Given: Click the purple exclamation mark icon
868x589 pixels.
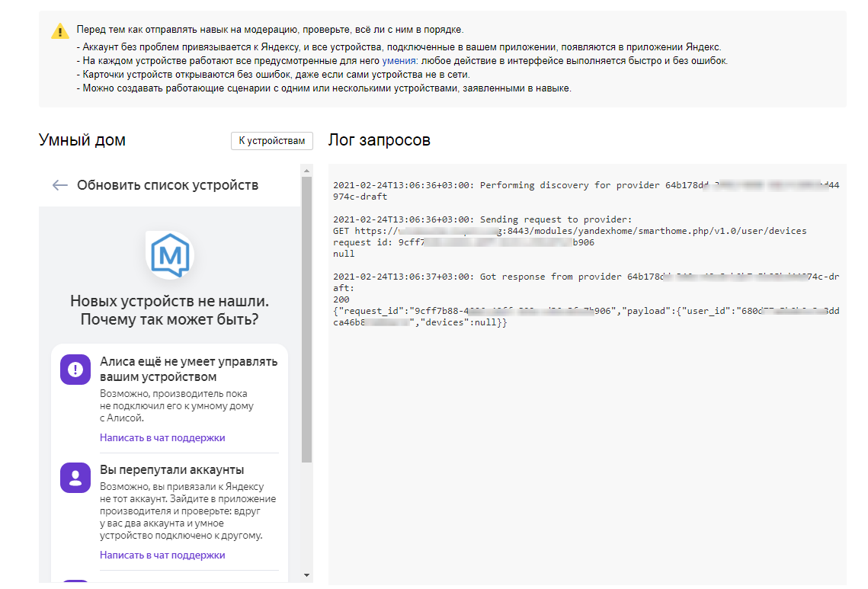Looking at the screenshot, I should (x=75, y=370).
